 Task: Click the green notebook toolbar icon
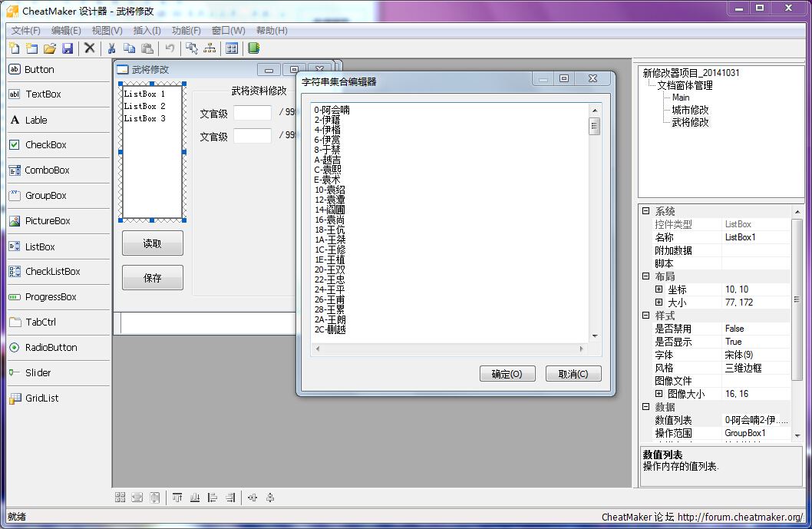click(253, 48)
